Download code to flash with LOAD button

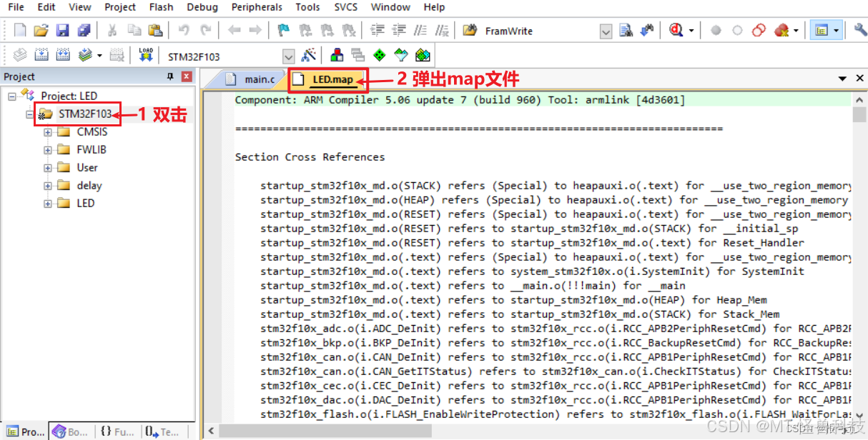click(145, 55)
